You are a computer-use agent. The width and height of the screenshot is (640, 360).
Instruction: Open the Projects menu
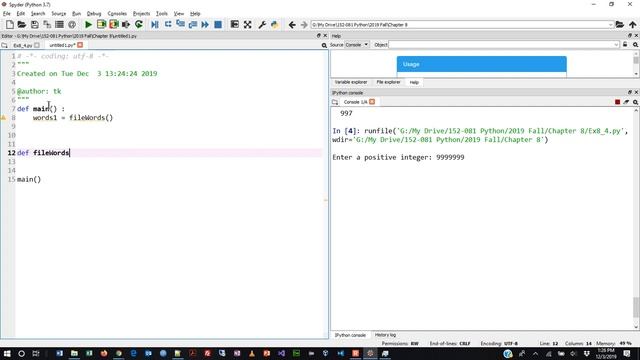coord(141,13)
